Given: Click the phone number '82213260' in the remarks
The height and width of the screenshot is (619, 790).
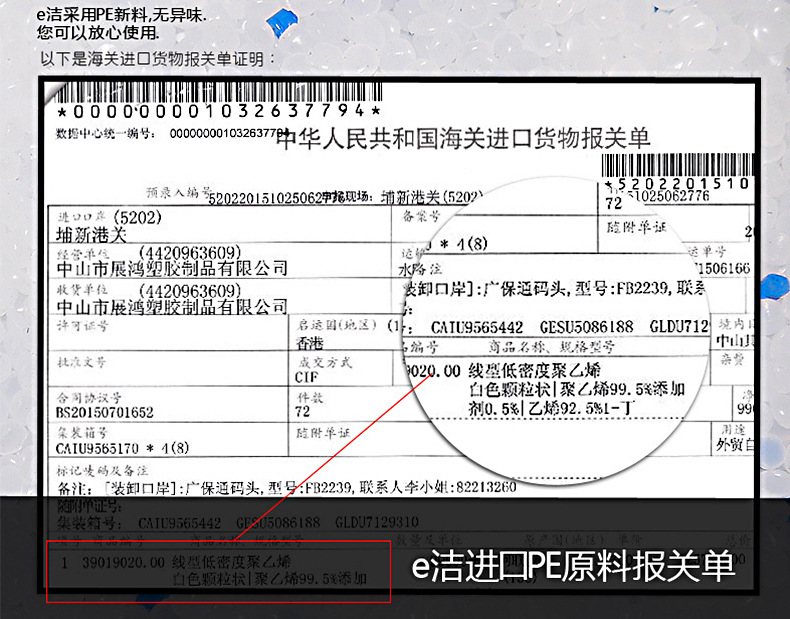Looking at the screenshot, I should point(486,488).
